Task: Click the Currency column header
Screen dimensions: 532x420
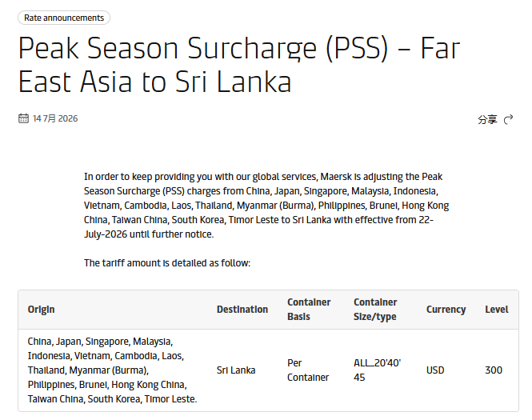Action: coord(446,310)
